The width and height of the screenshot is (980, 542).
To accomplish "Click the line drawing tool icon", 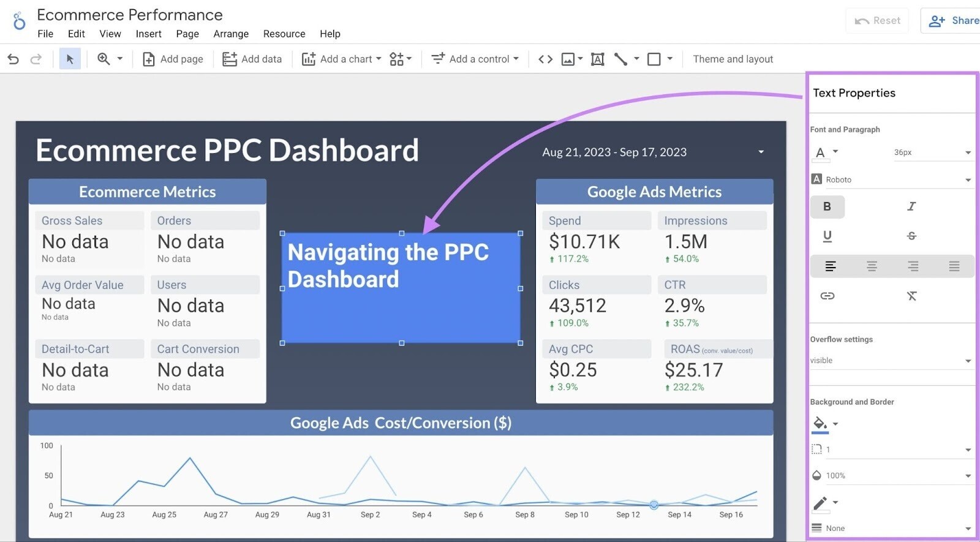I will click(x=620, y=59).
